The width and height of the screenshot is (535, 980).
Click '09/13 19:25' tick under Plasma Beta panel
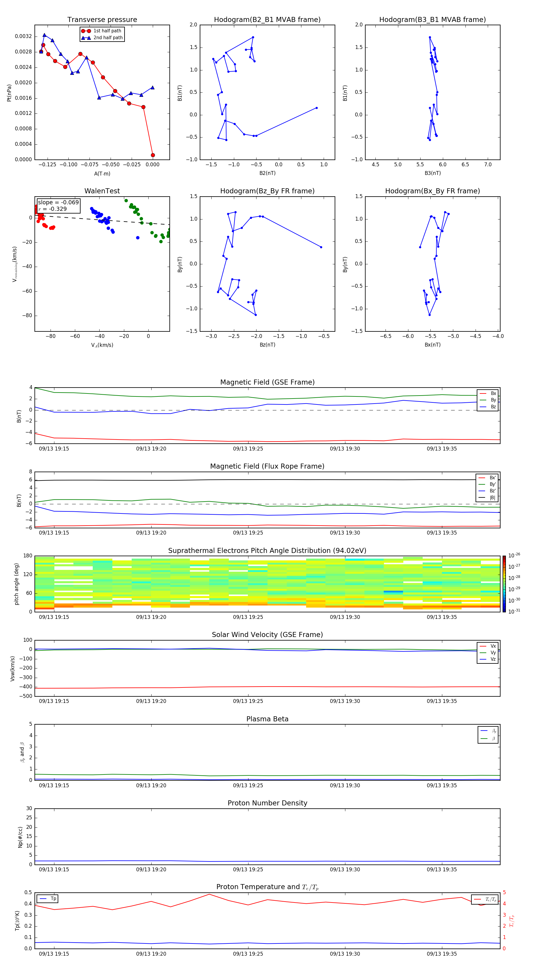[x=248, y=785]
